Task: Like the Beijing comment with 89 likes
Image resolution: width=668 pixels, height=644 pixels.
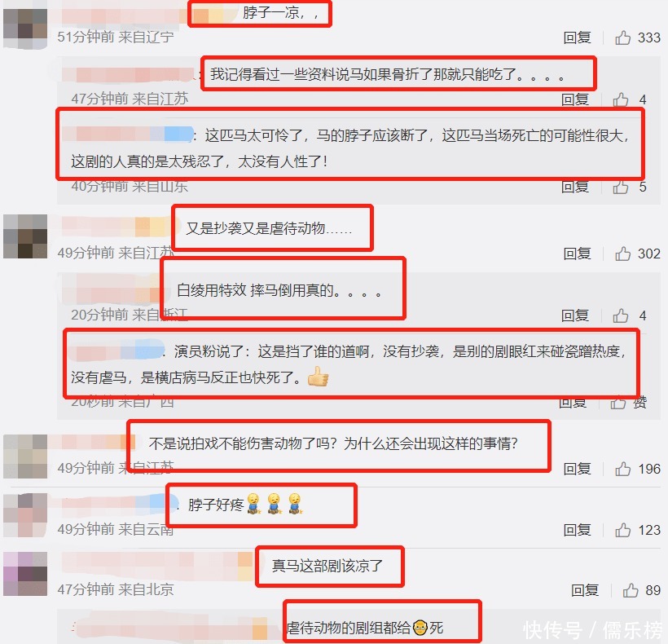Action: pyautogui.click(x=630, y=590)
